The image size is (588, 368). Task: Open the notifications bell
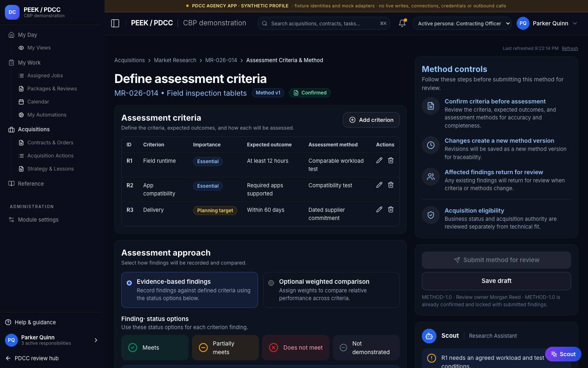point(402,23)
